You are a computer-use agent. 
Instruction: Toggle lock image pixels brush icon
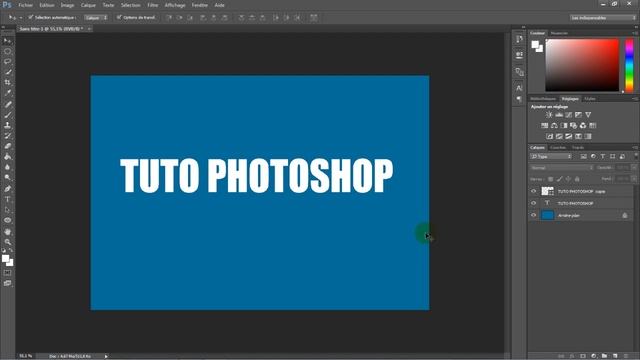(560, 179)
